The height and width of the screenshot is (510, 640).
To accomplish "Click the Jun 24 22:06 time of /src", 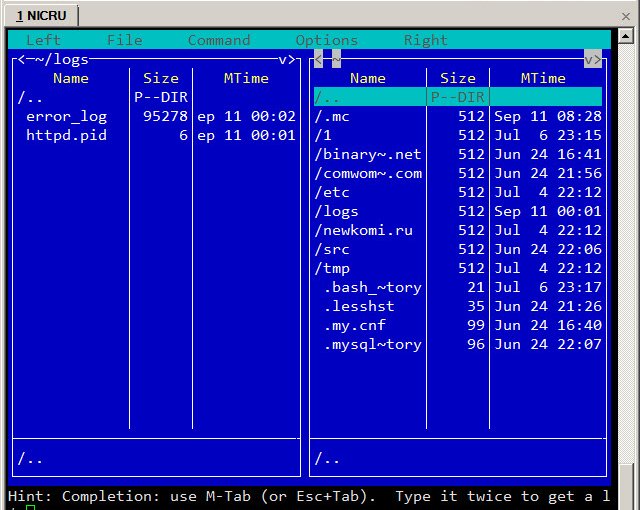I will [x=548, y=249].
